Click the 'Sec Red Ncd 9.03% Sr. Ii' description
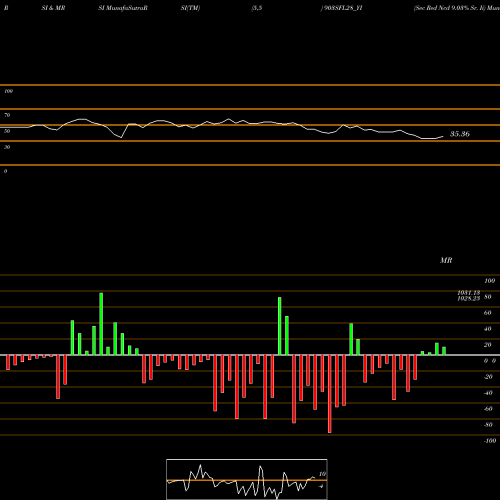Viewport: 500px width, 500px height. tap(450, 8)
